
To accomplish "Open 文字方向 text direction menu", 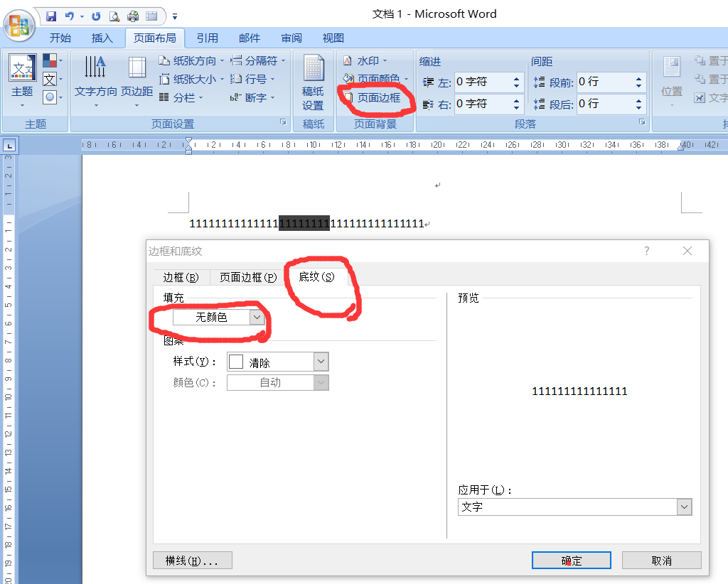I will (x=96, y=81).
